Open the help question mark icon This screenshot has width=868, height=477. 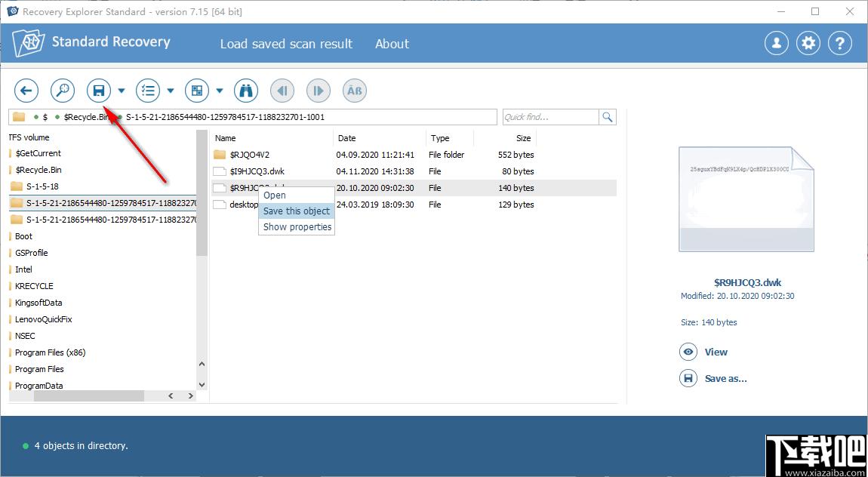pos(840,43)
